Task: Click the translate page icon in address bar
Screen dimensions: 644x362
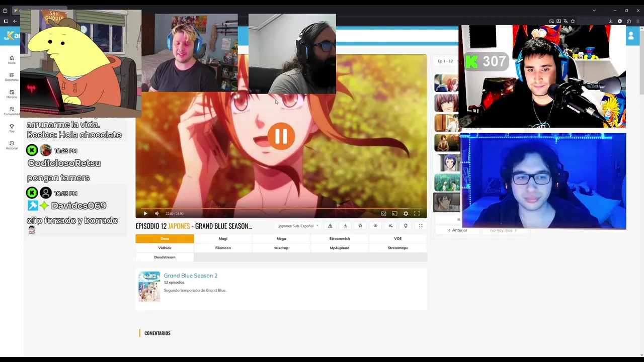Action: (566, 21)
